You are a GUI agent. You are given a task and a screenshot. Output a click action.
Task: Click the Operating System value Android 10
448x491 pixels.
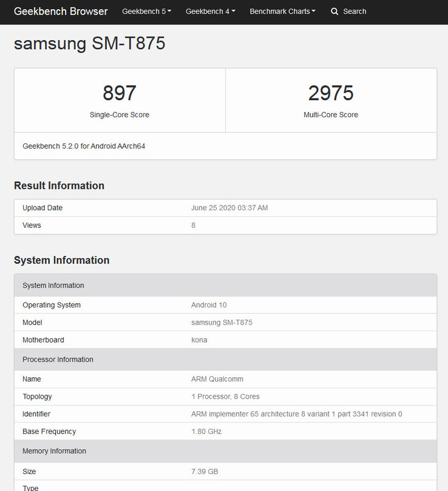(x=209, y=304)
